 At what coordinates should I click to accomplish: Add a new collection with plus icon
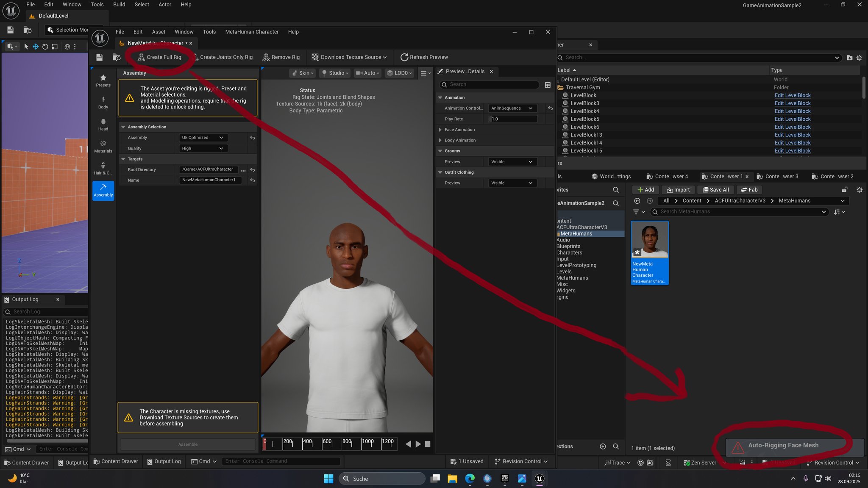(603, 446)
